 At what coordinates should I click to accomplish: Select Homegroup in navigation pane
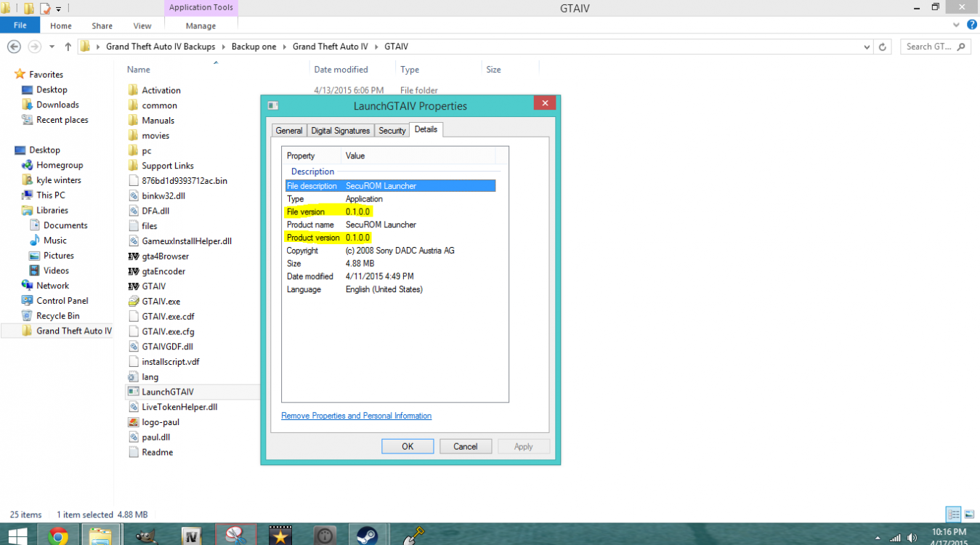tap(60, 165)
